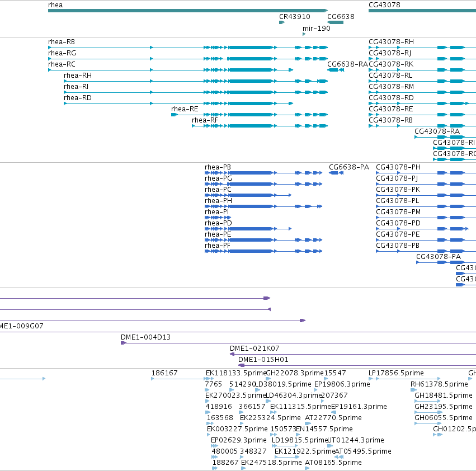Open EST label AT05495.5prime
476x471 pixels.
tap(363, 451)
